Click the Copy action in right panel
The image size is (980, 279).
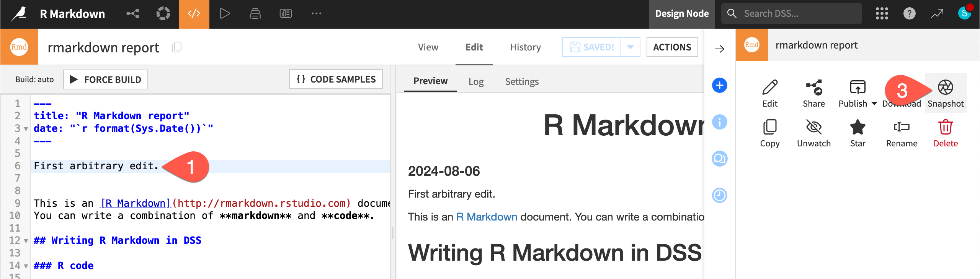(x=770, y=133)
